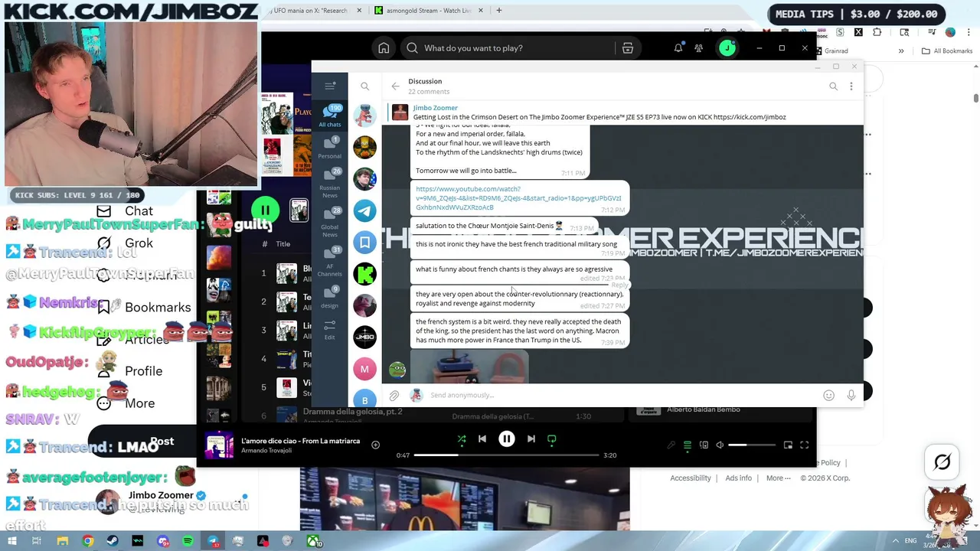
Task: Open the X sidebar Profile item
Action: [x=129, y=371]
